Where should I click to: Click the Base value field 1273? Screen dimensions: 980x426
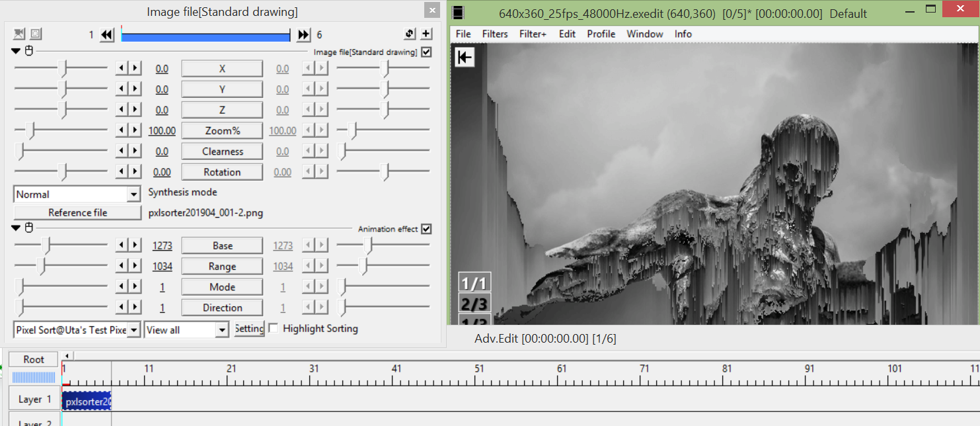pyautogui.click(x=162, y=246)
